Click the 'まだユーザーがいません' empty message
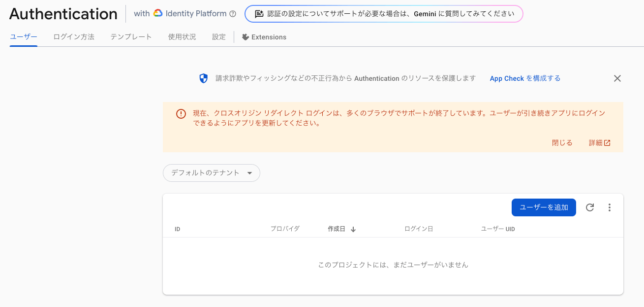The image size is (644, 307). [x=393, y=265]
